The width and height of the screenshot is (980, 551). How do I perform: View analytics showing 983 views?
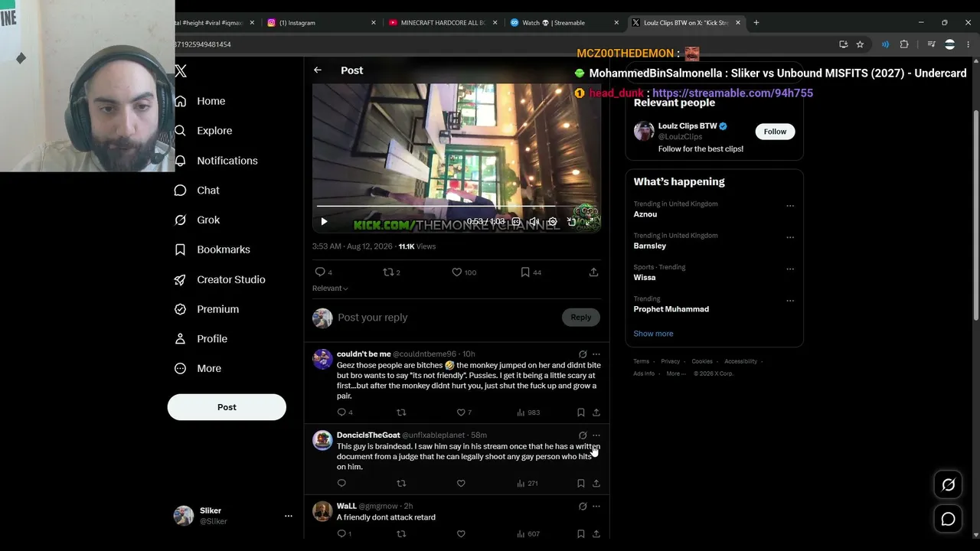(x=528, y=412)
